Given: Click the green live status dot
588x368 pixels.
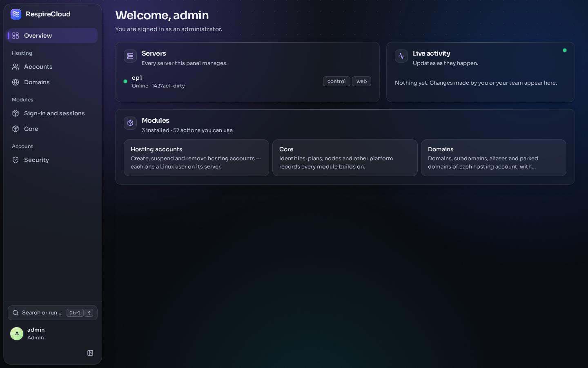Looking at the screenshot, I should pos(565,50).
